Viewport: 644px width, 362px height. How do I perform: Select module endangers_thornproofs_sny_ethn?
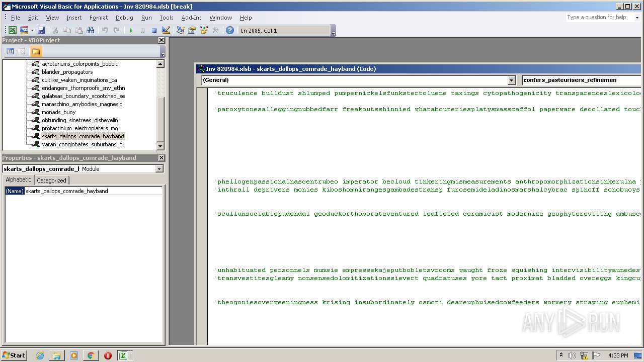(x=84, y=88)
